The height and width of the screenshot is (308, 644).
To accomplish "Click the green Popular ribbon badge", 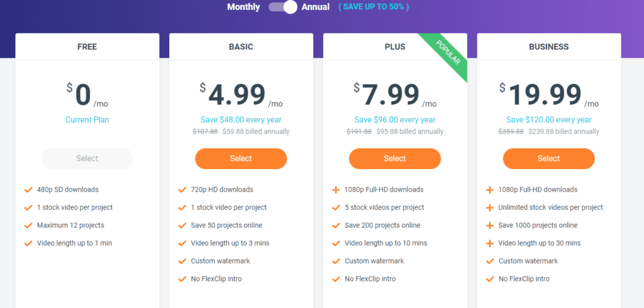I will coord(447,56).
